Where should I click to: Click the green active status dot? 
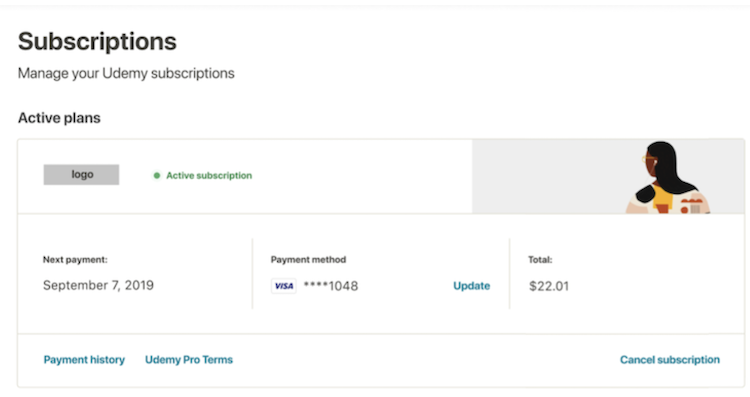click(x=156, y=176)
